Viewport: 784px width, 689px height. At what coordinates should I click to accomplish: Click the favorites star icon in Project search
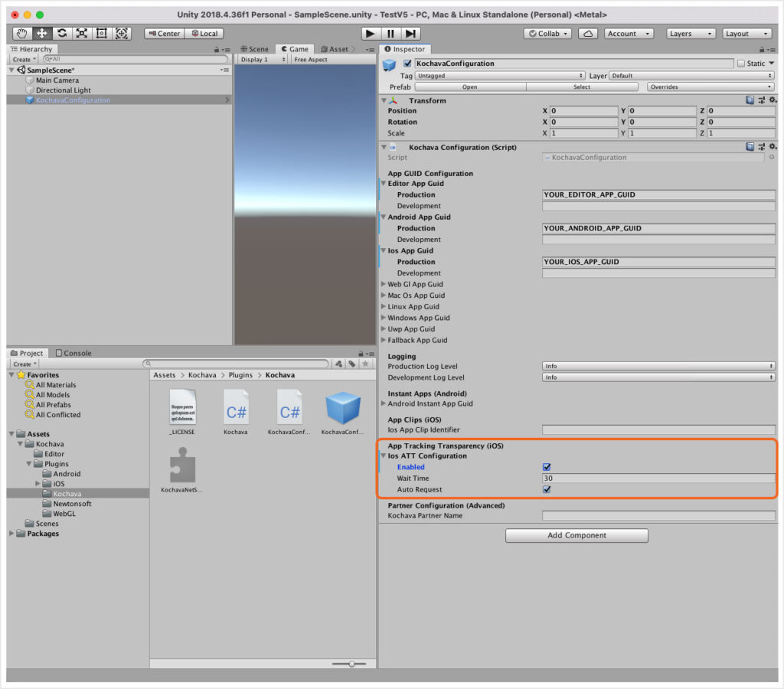[x=365, y=364]
